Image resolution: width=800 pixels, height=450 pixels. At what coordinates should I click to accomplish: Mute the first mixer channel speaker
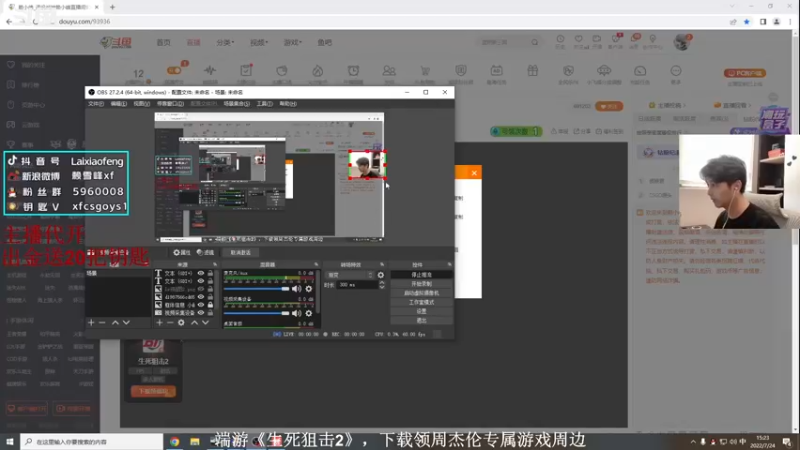click(x=296, y=289)
